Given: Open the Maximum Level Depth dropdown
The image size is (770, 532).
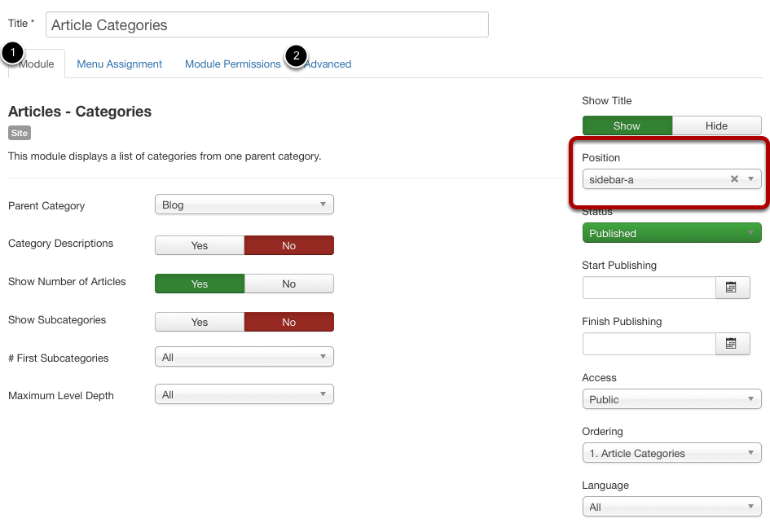Looking at the screenshot, I should pyautogui.click(x=244, y=394).
